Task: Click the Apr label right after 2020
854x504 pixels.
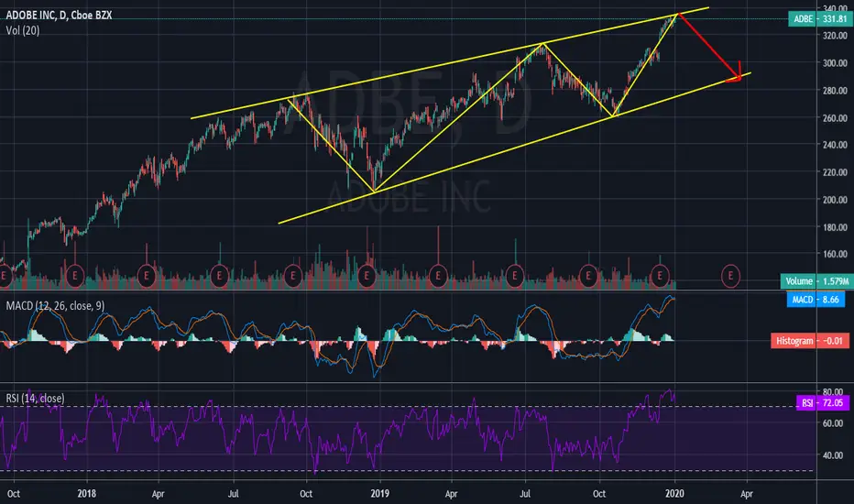Action: pyautogui.click(x=747, y=494)
